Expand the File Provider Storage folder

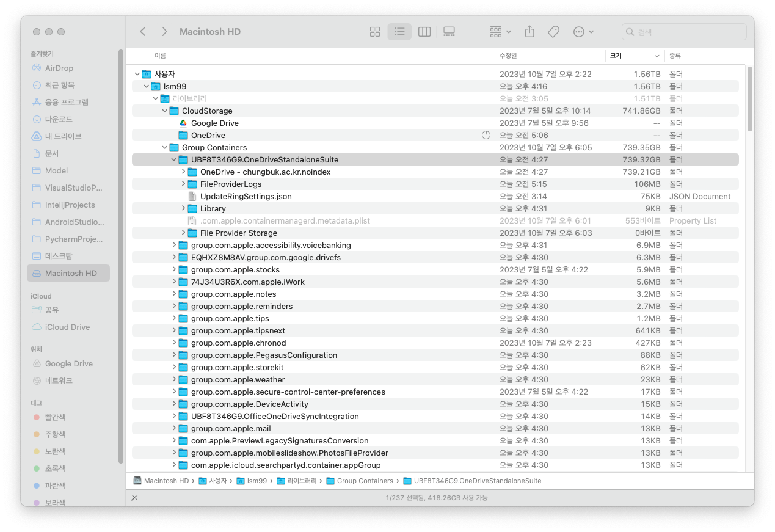[x=183, y=233]
